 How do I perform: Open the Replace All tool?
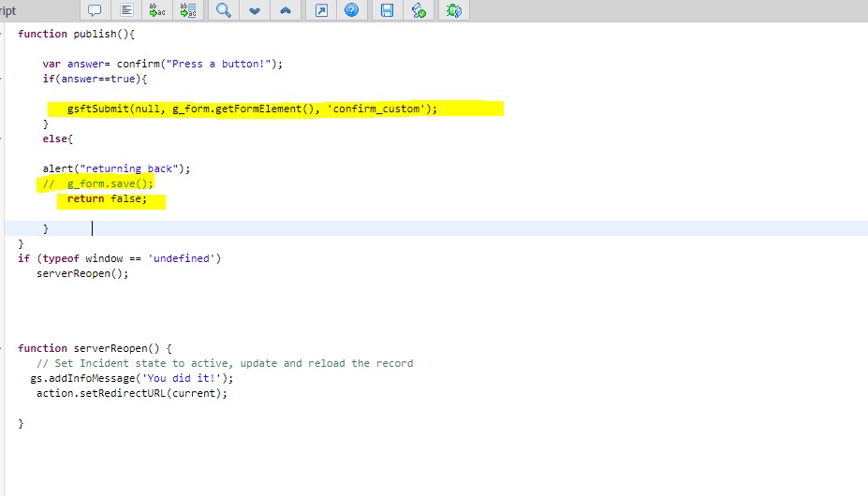(188, 10)
